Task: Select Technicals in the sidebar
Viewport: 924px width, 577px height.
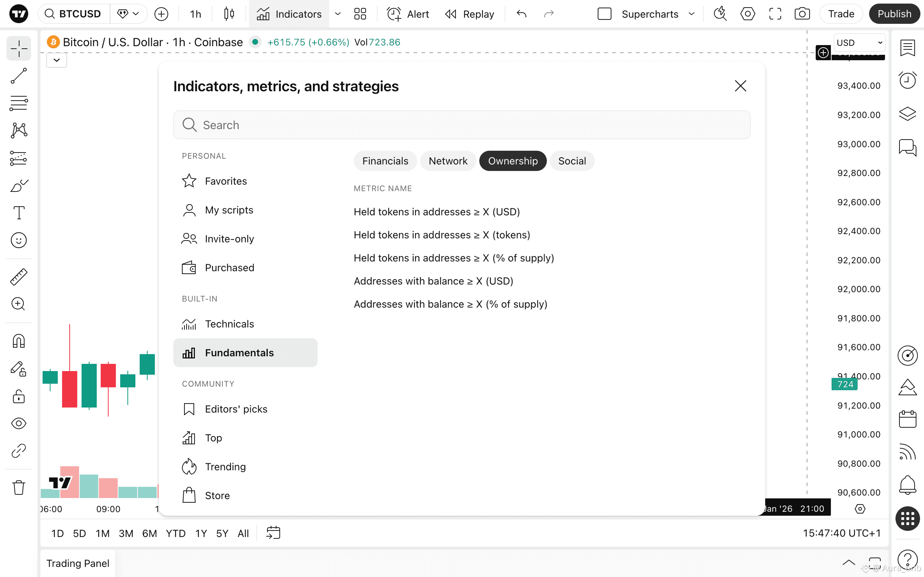Action: pyautogui.click(x=229, y=323)
